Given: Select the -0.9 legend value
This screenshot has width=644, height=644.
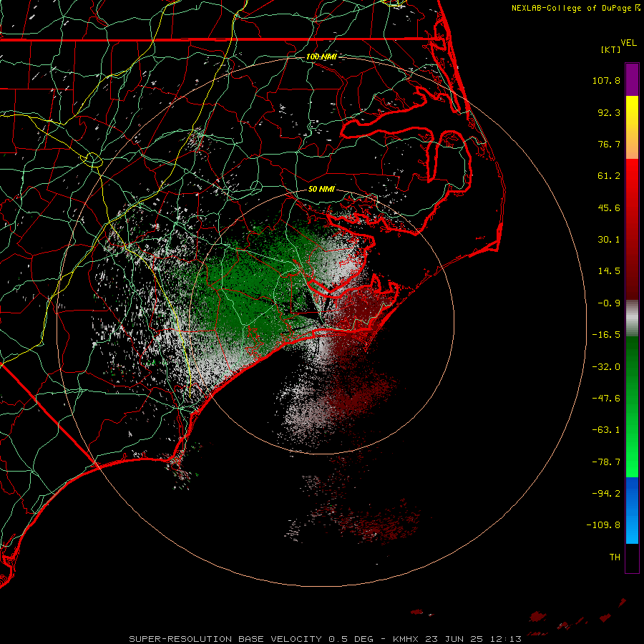Looking at the screenshot, I should (x=609, y=303).
